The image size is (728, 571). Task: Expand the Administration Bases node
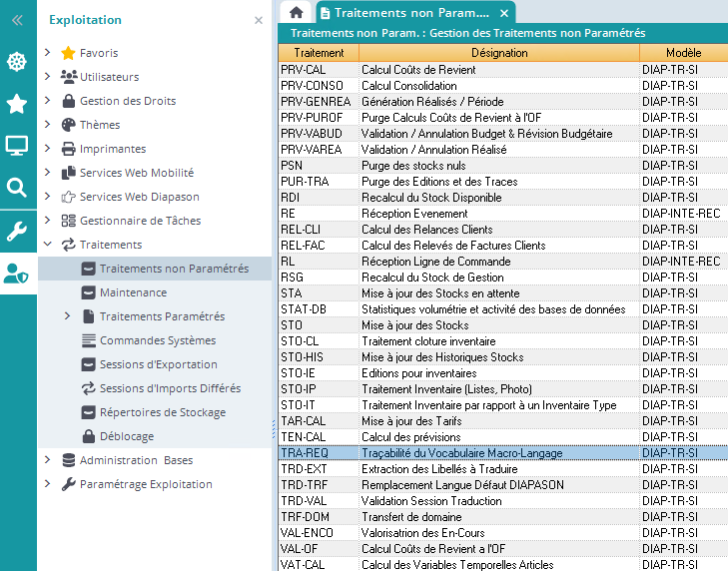(47, 460)
